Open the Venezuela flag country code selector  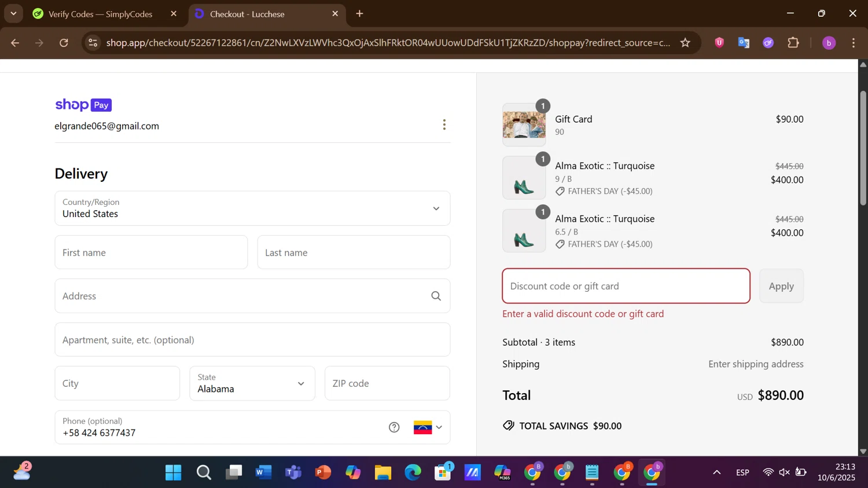[428, 427]
